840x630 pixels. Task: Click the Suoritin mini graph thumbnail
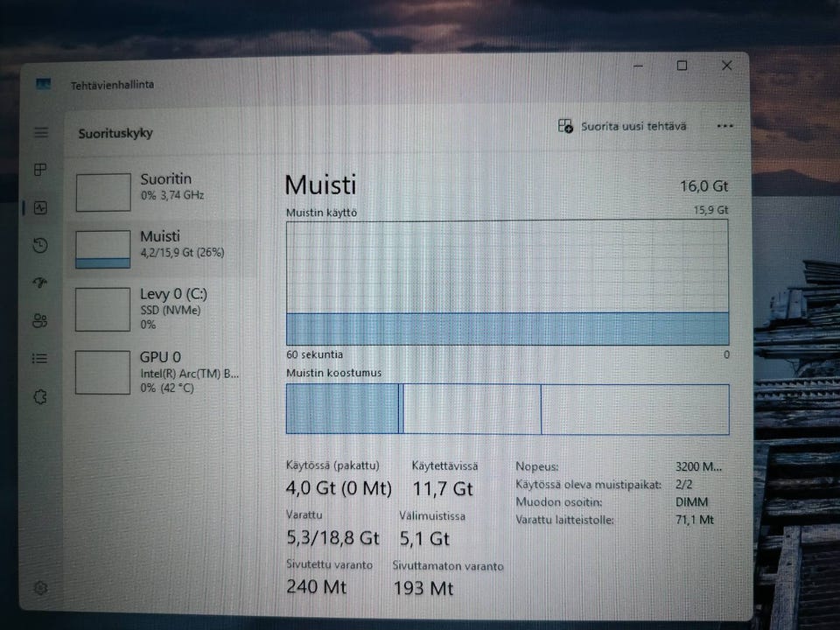pyautogui.click(x=103, y=192)
